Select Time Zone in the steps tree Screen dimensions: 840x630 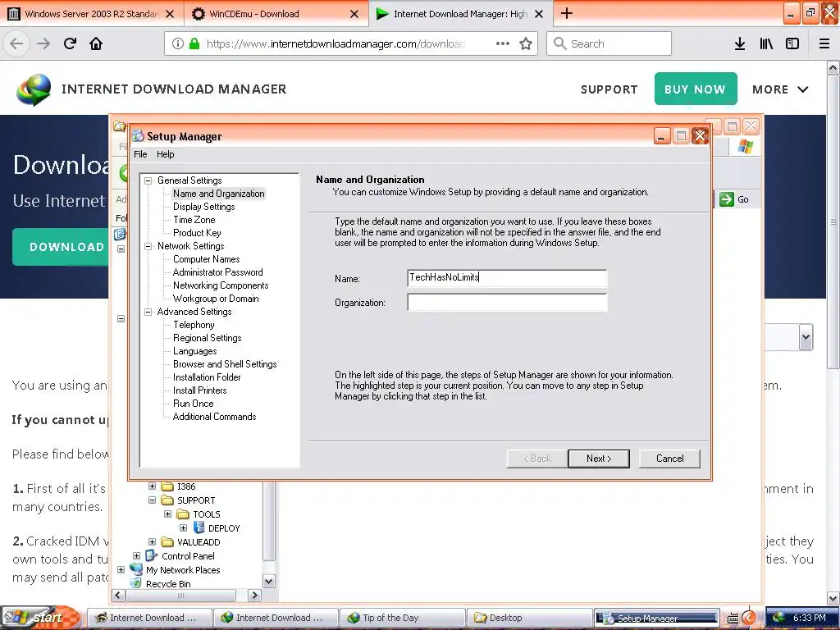coord(194,220)
